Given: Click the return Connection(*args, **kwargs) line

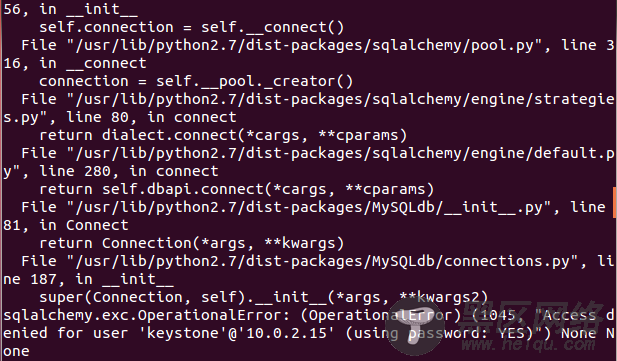Looking at the screenshot, I should [192, 243].
